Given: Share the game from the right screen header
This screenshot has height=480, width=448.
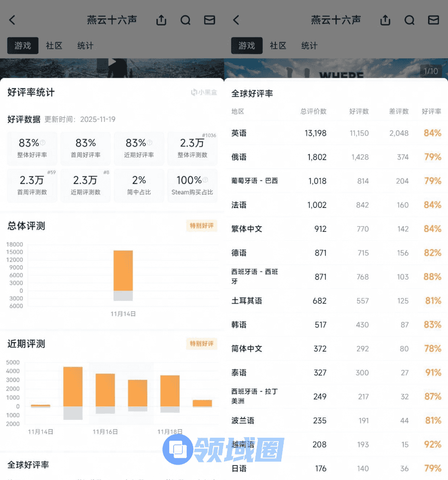Looking at the screenshot, I should pos(385,20).
